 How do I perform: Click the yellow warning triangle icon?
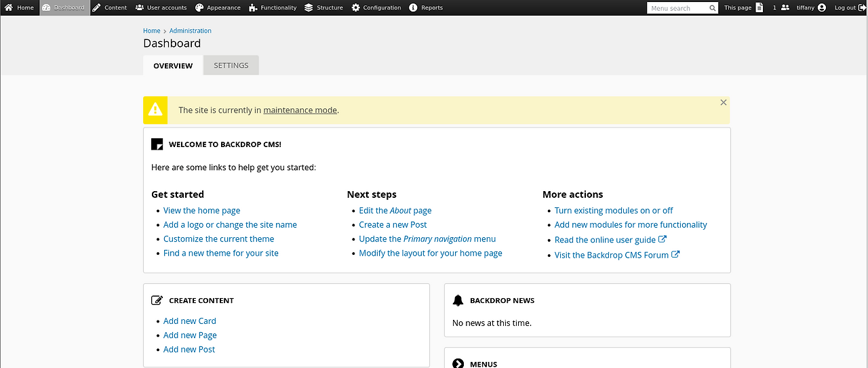point(155,110)
